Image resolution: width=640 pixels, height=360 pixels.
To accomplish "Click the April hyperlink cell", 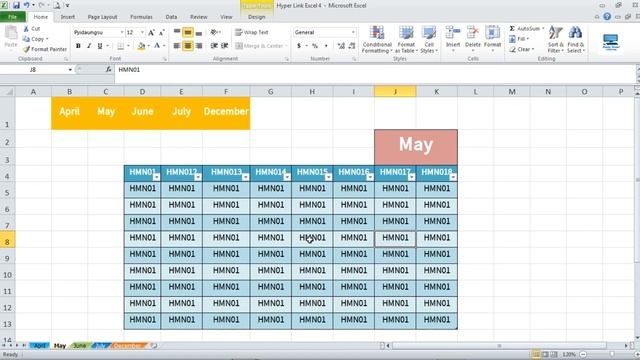I will click(x=69, y=113).
